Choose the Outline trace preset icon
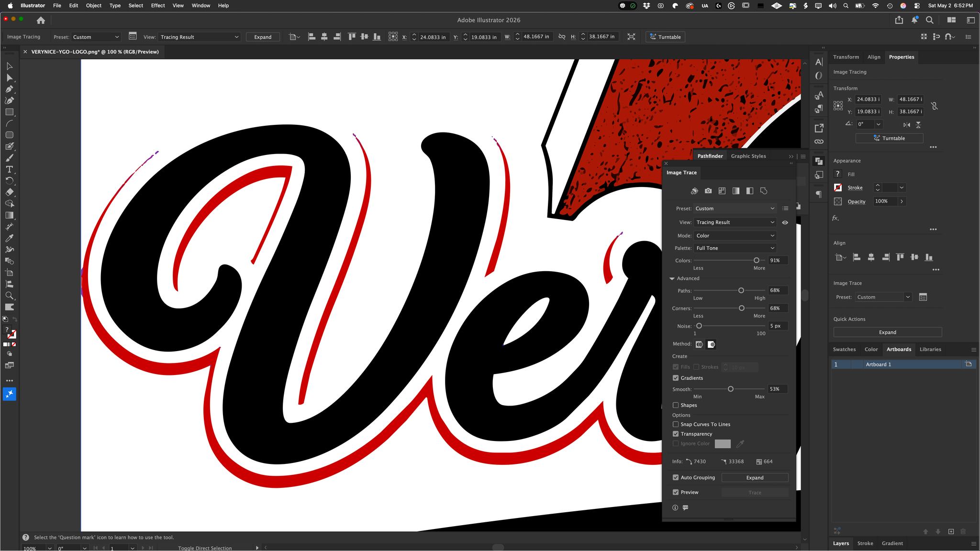 [764, 191]
